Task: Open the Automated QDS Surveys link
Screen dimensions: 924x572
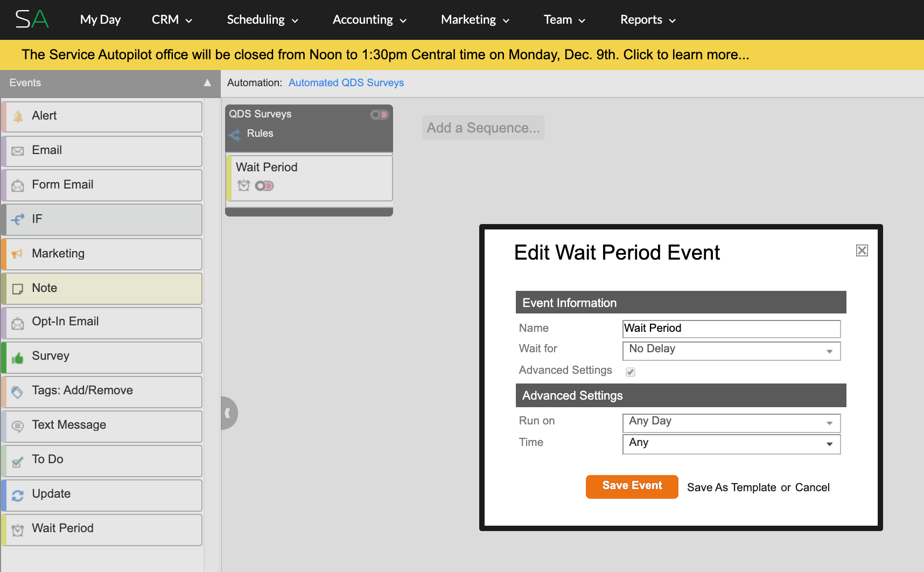Action: pos(346,82)
